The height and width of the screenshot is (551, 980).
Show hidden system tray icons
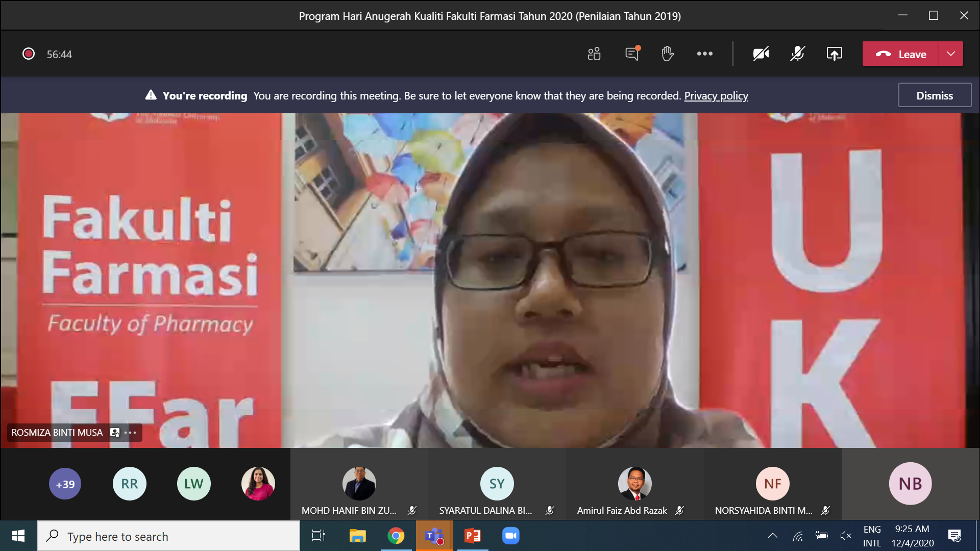click(x=773, y=536)
